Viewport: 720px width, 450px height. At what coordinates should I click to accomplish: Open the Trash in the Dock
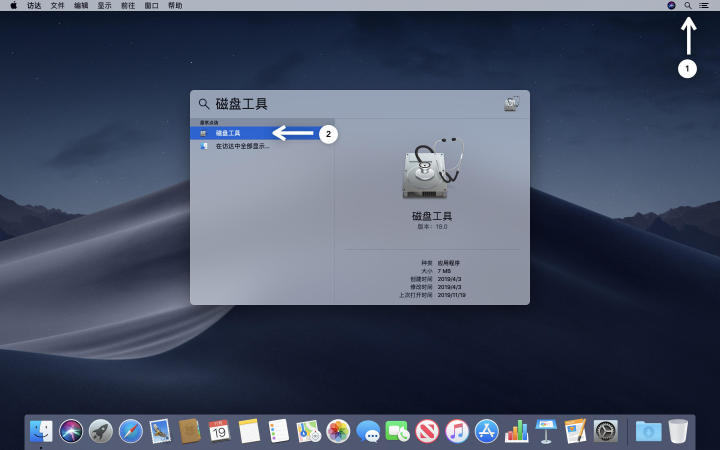pyautogui.click(x=678, y=432)
